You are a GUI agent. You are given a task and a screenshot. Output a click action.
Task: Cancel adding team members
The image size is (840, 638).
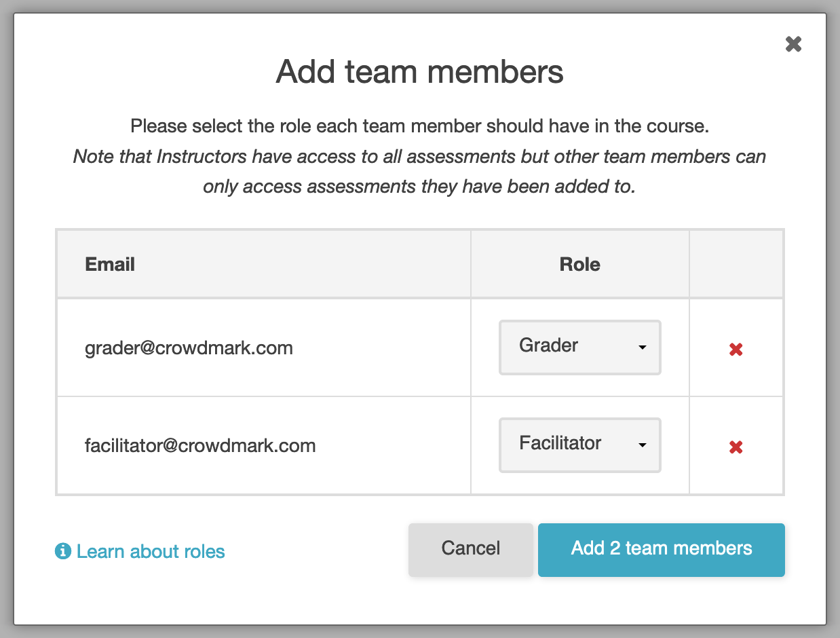point(470,549)
